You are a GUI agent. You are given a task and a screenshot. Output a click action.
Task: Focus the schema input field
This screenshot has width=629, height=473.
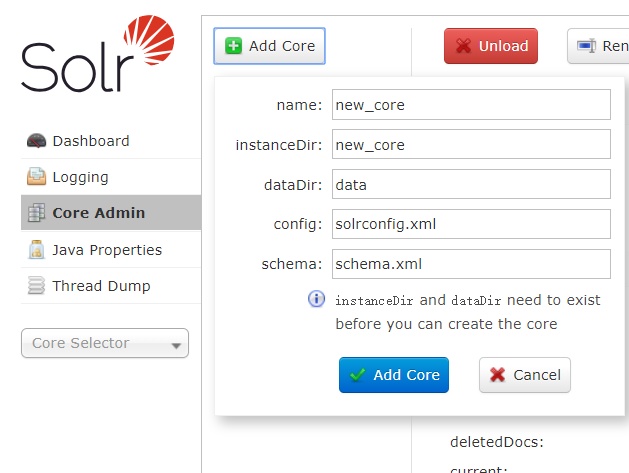click(x=471, y=264)
